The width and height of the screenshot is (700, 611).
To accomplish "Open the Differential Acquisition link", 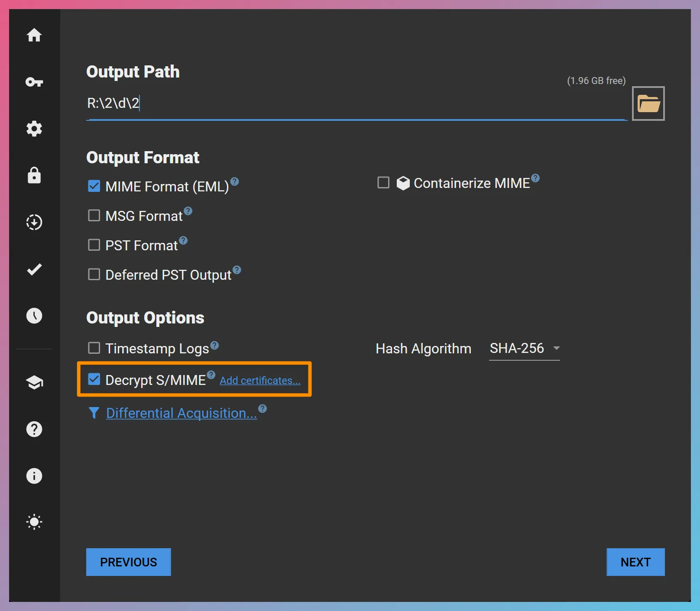I will tap(181, 413).
